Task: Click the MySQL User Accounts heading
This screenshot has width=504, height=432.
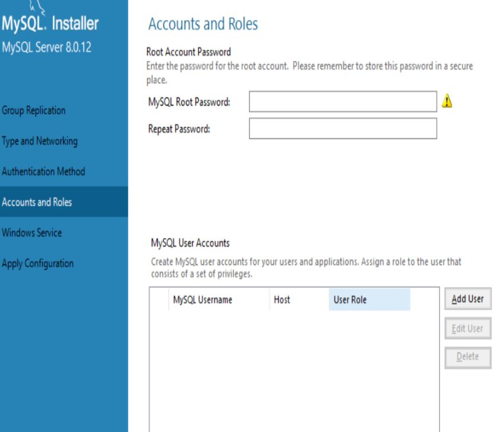Action: tap(190, 243)
